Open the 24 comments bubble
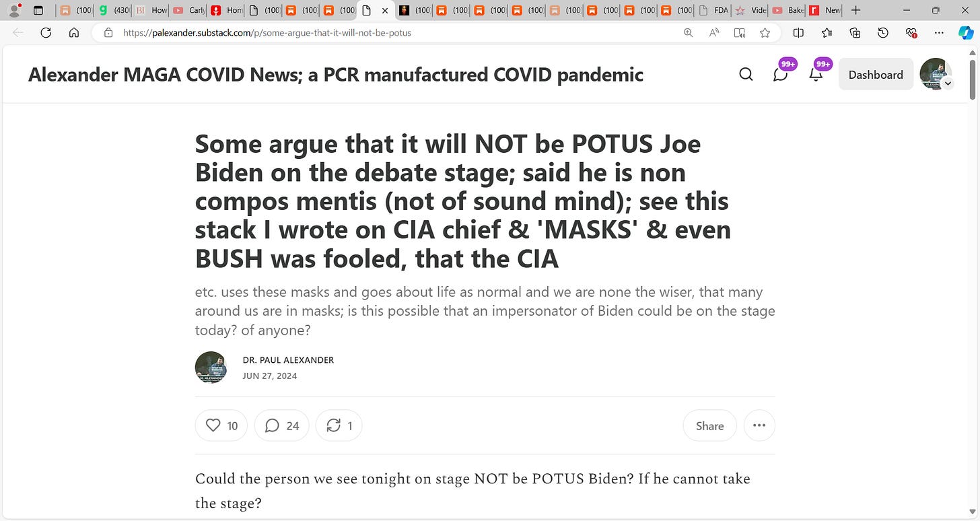 (x=282, y=425)
